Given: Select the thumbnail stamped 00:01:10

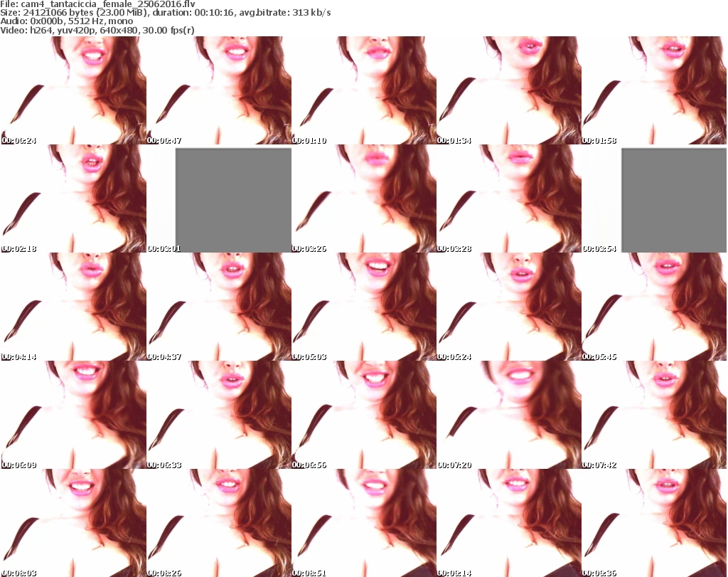Looking at the screenshot, I should 364,90.
